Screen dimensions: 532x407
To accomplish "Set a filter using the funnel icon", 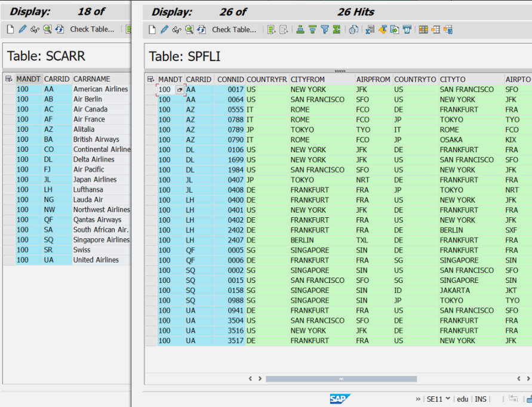I will [325, 30].
